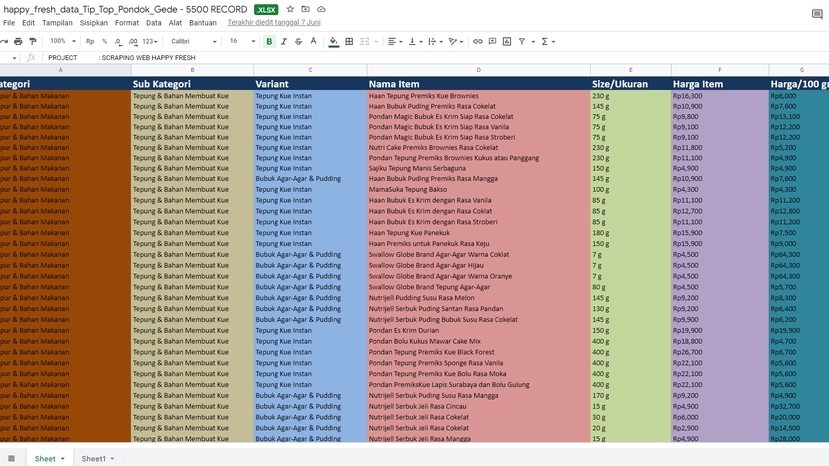
Task: Rename the spreadsheet title
Action: [125, 9]
